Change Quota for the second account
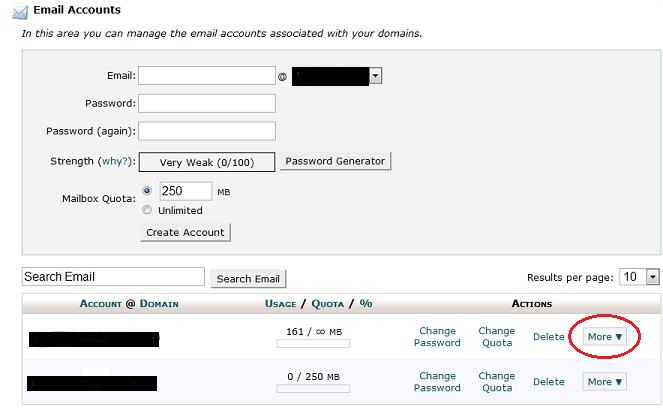Screen dimensions: 663x416 pos(496,381)
